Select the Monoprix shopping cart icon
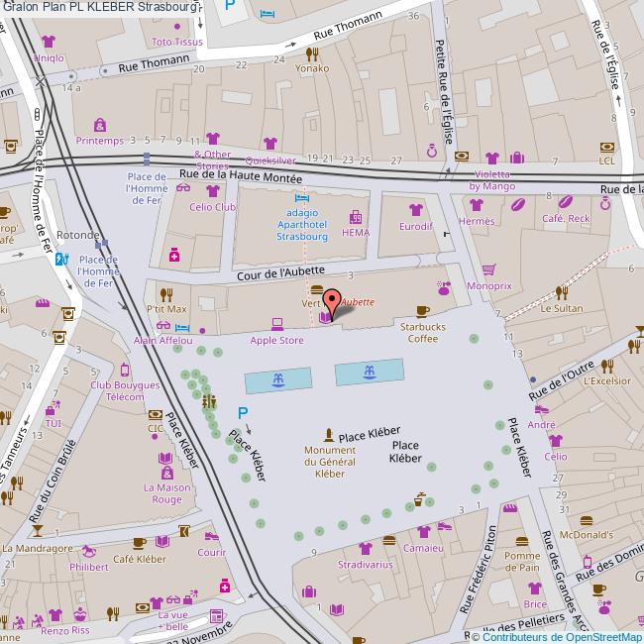This screenshot has height=644, width=644. (488, 269)
